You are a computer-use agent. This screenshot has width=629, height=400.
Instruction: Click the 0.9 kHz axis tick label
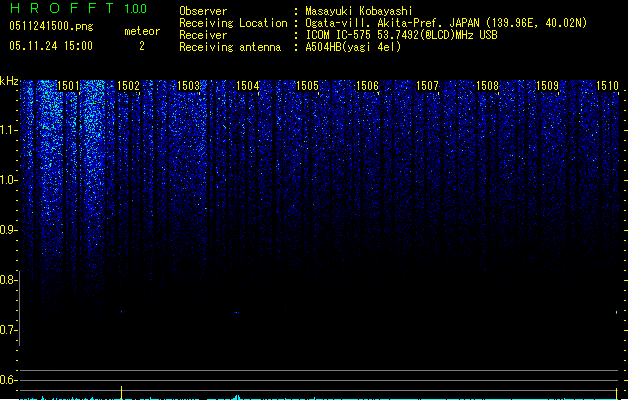coord(8,230)
